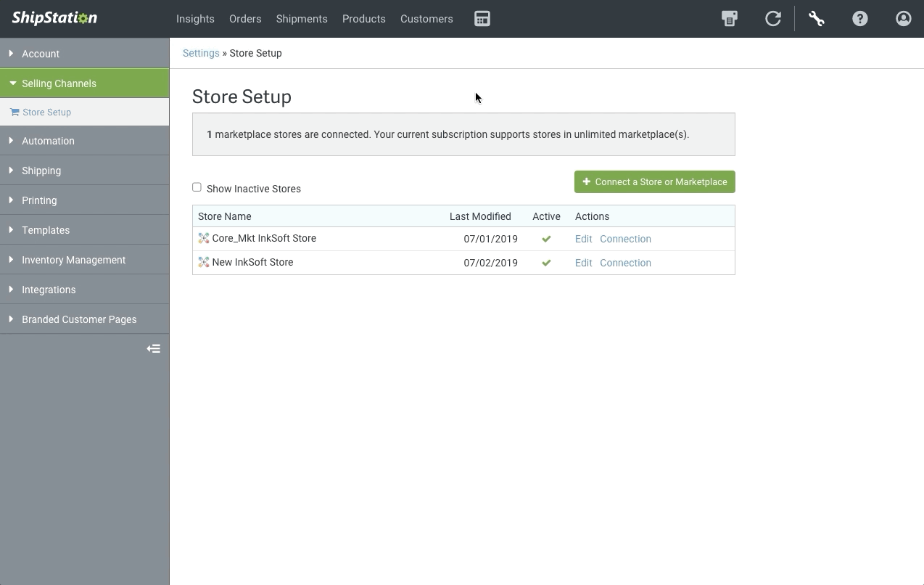Image resolution: width=924 pixels, height=585 pixels.
Task: Click Connect a Store or Marketplace
Action: 654,181
